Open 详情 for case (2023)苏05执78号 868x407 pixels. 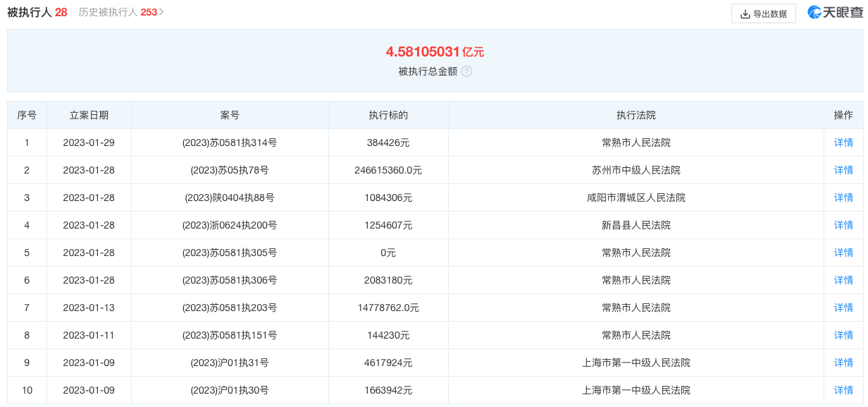tap(843, 170)
